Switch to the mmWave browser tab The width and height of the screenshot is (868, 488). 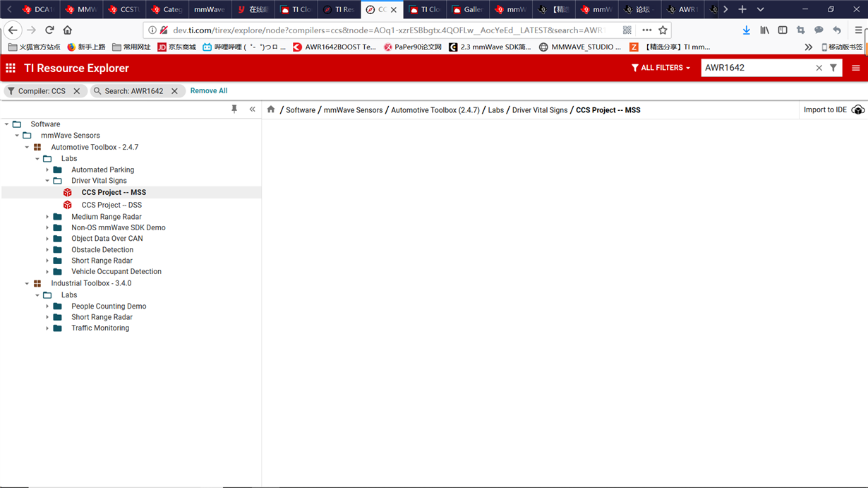[x=210, y=9]
